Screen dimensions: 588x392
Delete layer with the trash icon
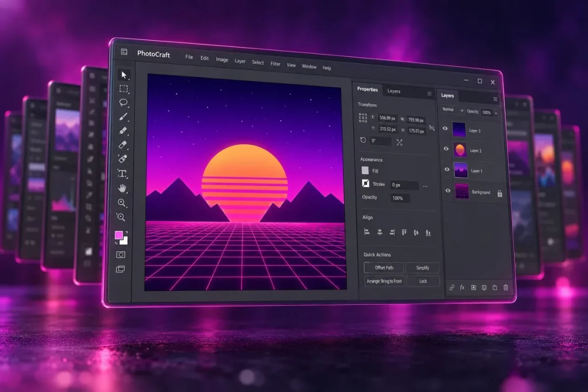coord(506,288)
